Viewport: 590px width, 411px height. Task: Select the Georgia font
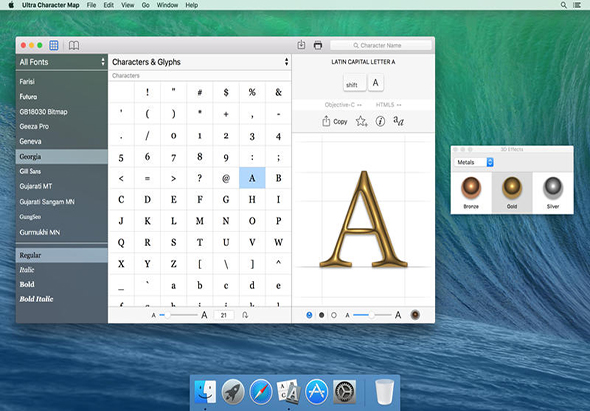tap(62, 157)
